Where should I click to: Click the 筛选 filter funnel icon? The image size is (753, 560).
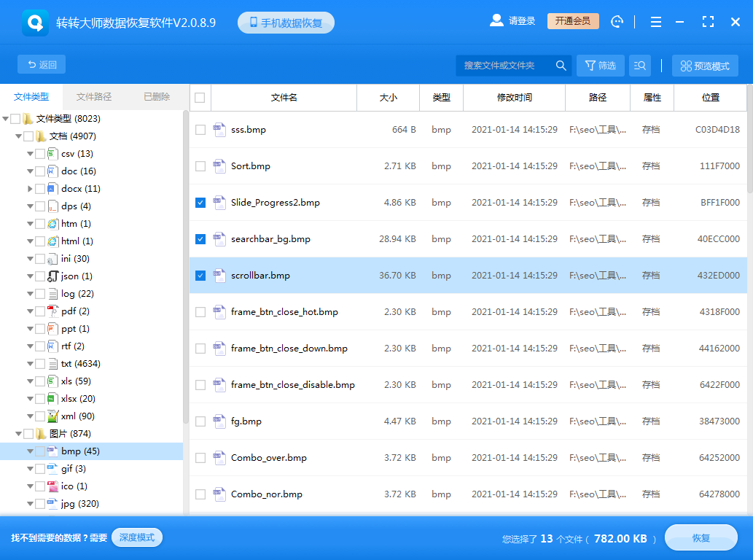[x=600, y=65]
